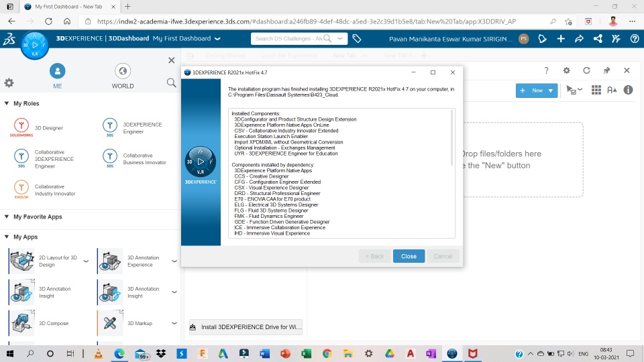The image size is (644, 362).
Task: Collapse the My Apps section
Action: 7,237
